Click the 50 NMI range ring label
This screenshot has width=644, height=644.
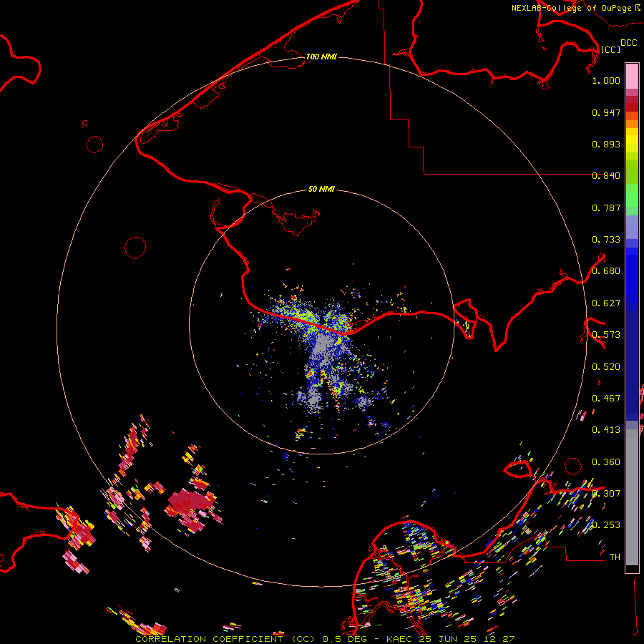tap(321, 189)
